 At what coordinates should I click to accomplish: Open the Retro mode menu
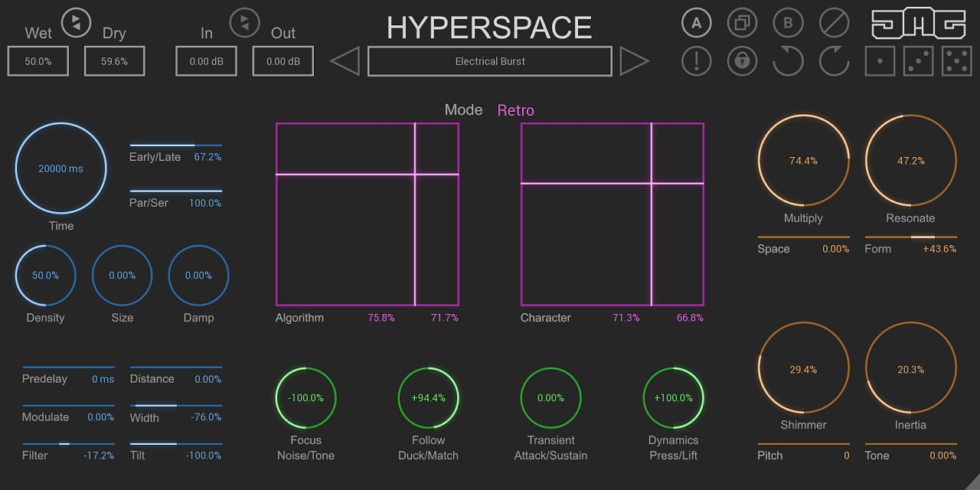[515, 110]
